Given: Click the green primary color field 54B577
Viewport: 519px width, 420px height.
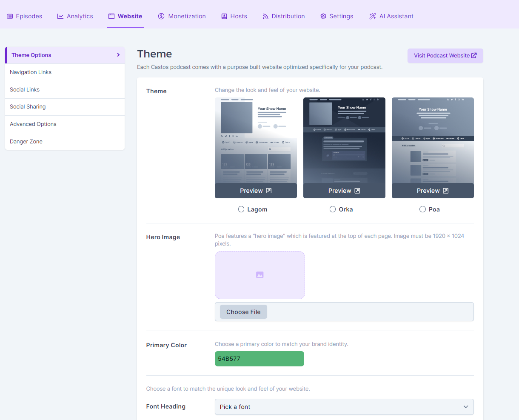Looking at the screenshot, I should (259, 359).
